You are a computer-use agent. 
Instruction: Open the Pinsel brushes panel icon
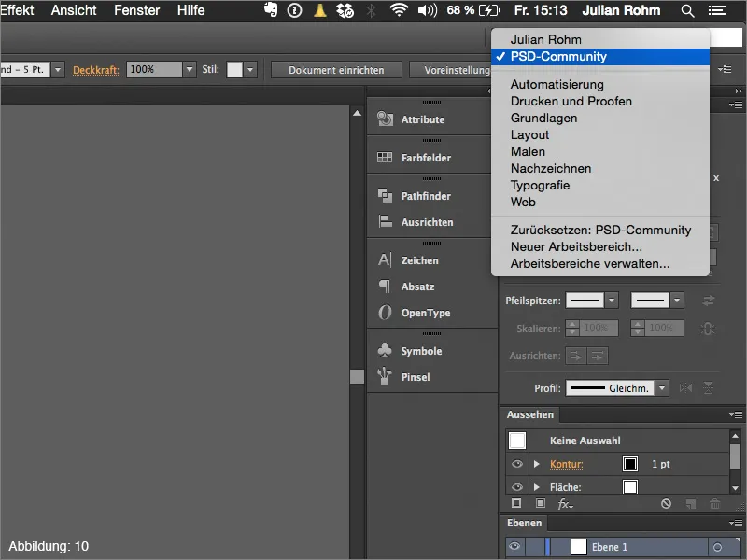coord(385,377)
